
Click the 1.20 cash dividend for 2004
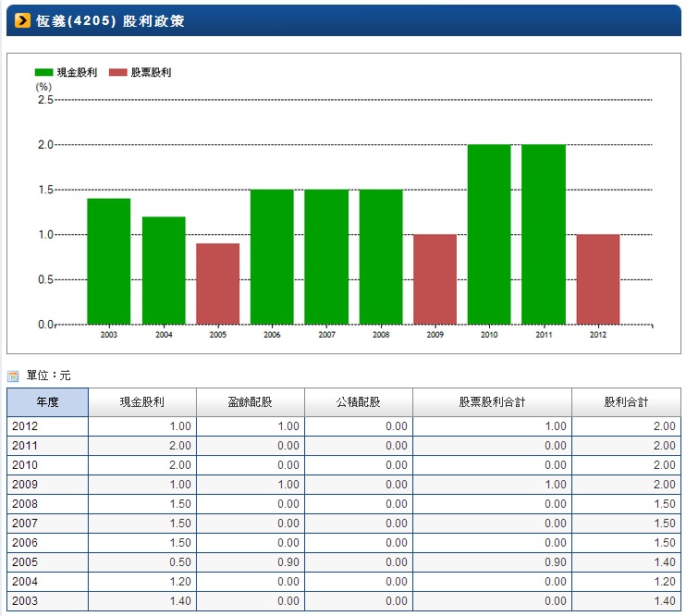180,582
